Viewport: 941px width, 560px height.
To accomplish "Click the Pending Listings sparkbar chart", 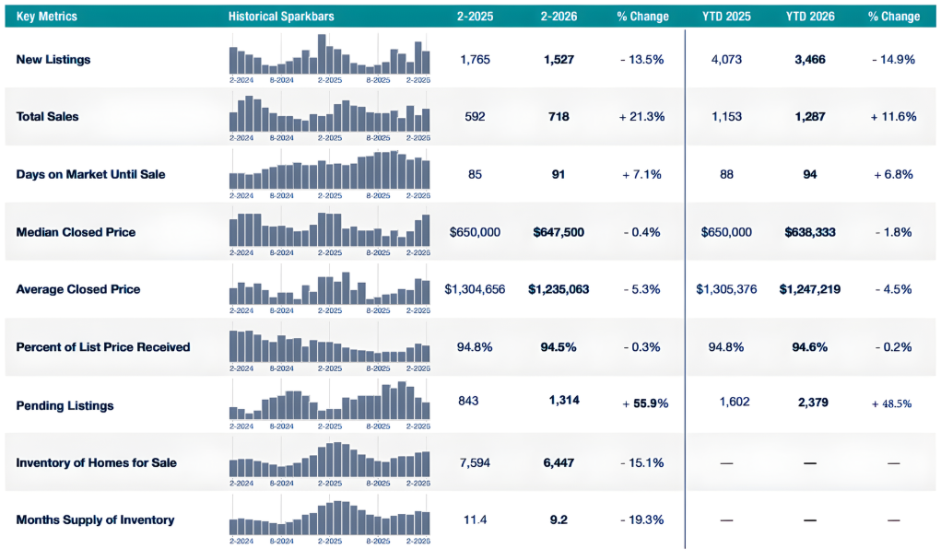I will coord(329,404).
